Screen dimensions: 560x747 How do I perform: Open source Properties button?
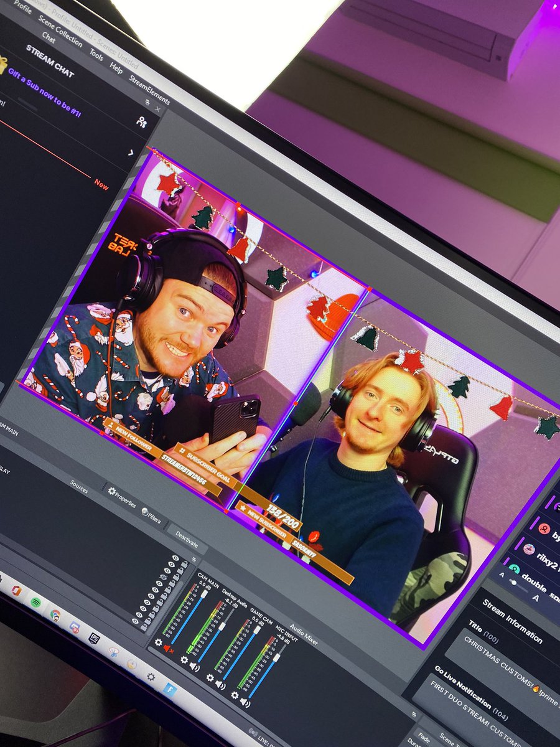pyautogui.click(x=123, y=498)
